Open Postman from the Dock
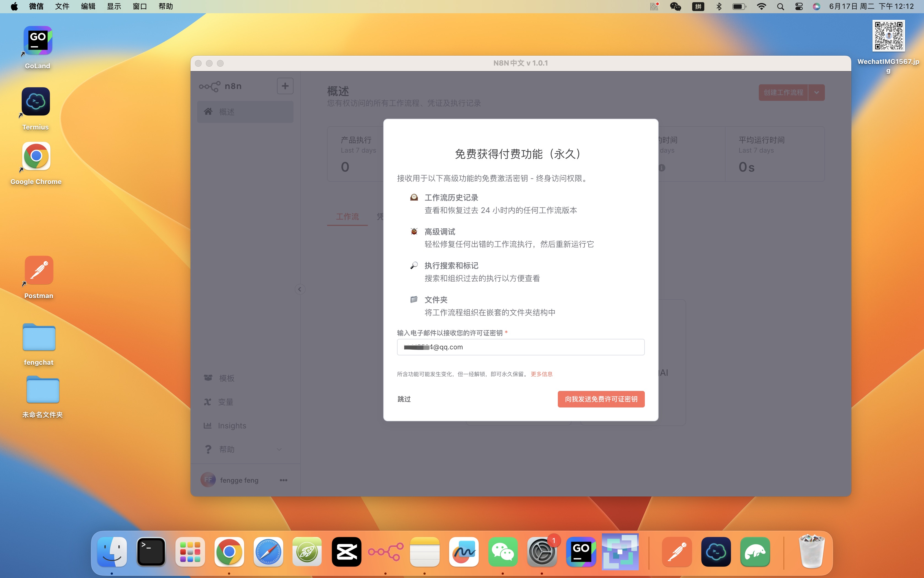Screen dimensions: 924x578 677,552
